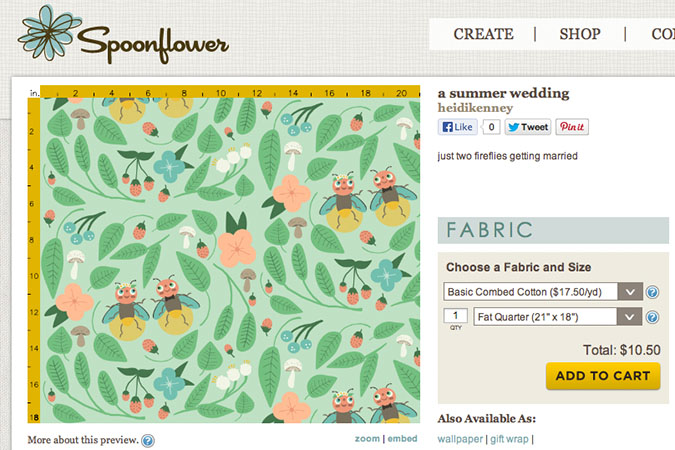Open help icon next to fabric type
Screen dimensions: 675x450
(x=652, y=292)
